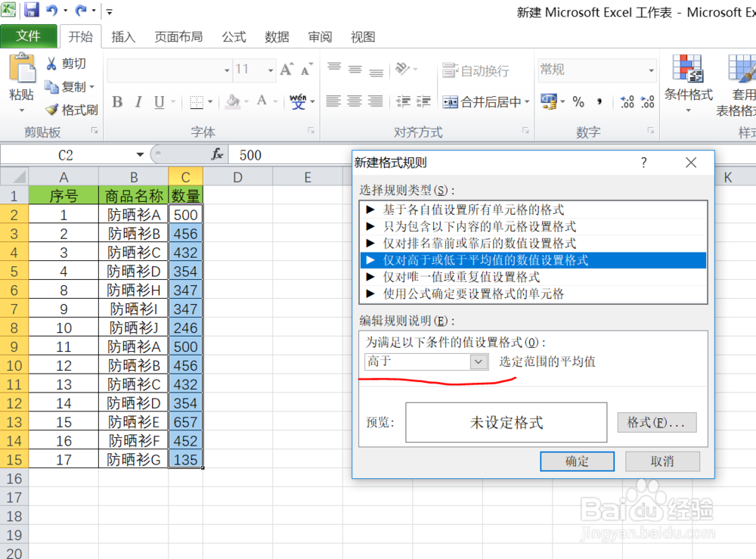Switch to 页面布局 tab
The width and height of the screenshot is (756, 559).
coord(178,36)
